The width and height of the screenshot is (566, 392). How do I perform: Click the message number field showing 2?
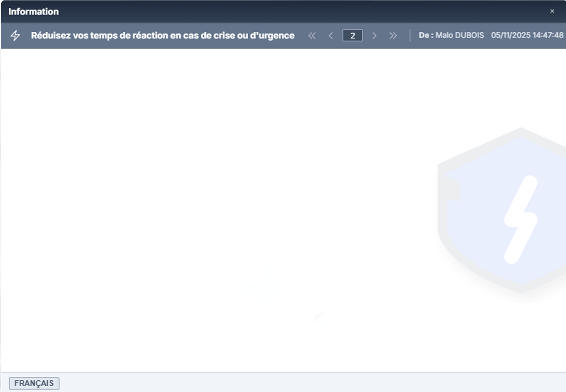click(352, 36)
